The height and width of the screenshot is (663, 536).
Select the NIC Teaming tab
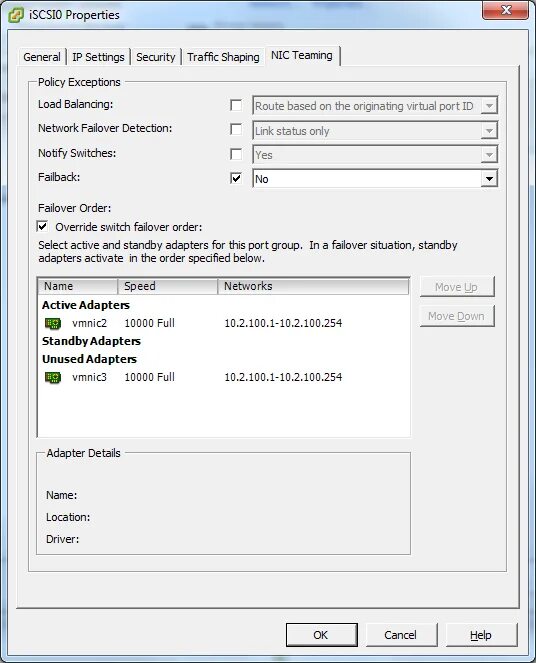point(302,55)
